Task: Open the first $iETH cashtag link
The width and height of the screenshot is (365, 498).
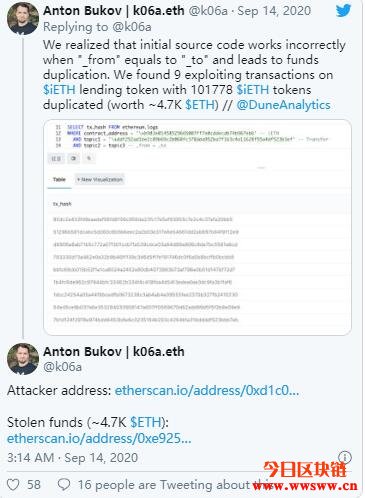Action: pos(59,90)
